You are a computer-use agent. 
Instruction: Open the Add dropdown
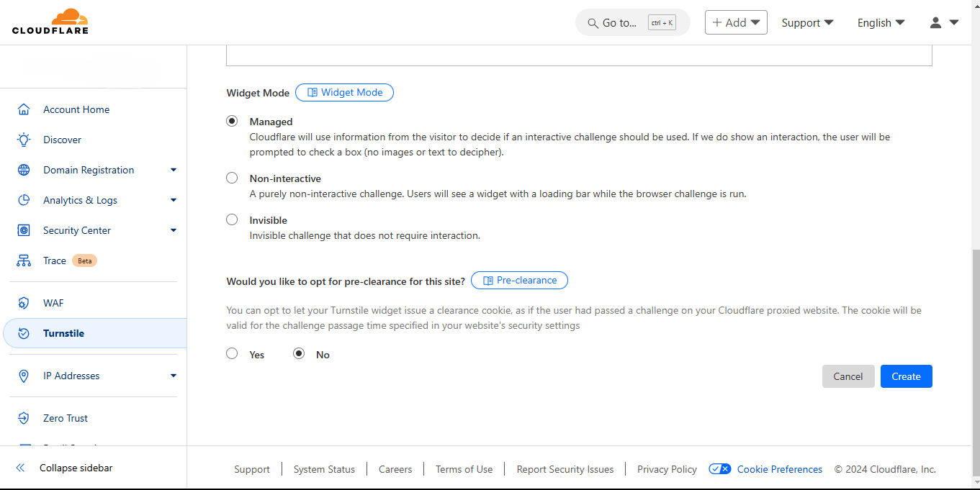pos(736,22)
